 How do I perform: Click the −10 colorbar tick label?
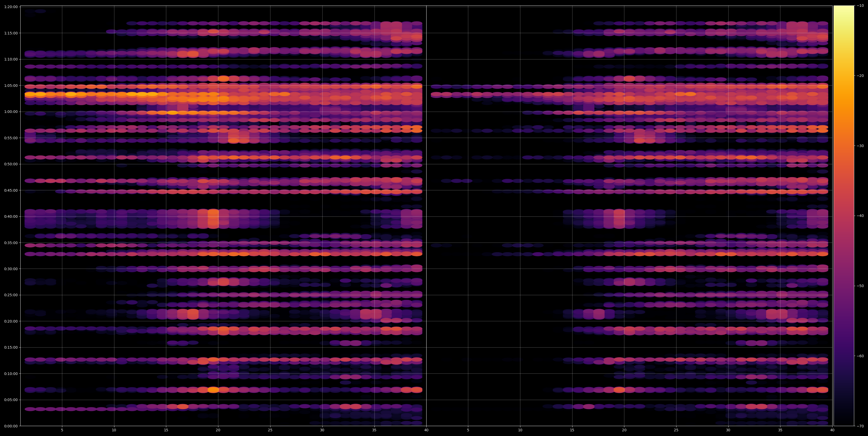coord(860,5)
